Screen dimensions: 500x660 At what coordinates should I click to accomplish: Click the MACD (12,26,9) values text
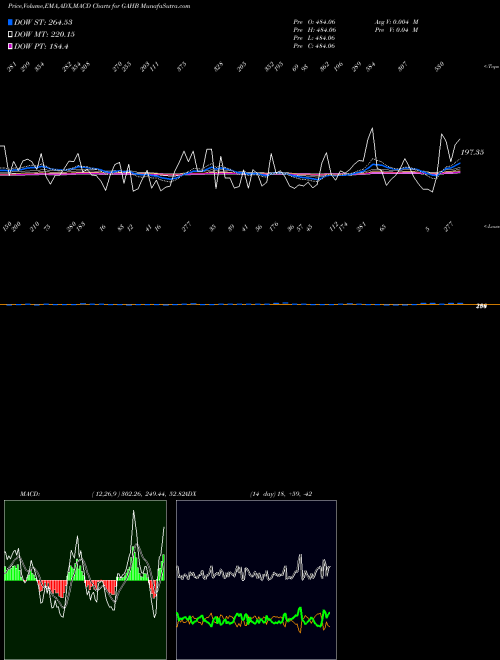[138, 494]
